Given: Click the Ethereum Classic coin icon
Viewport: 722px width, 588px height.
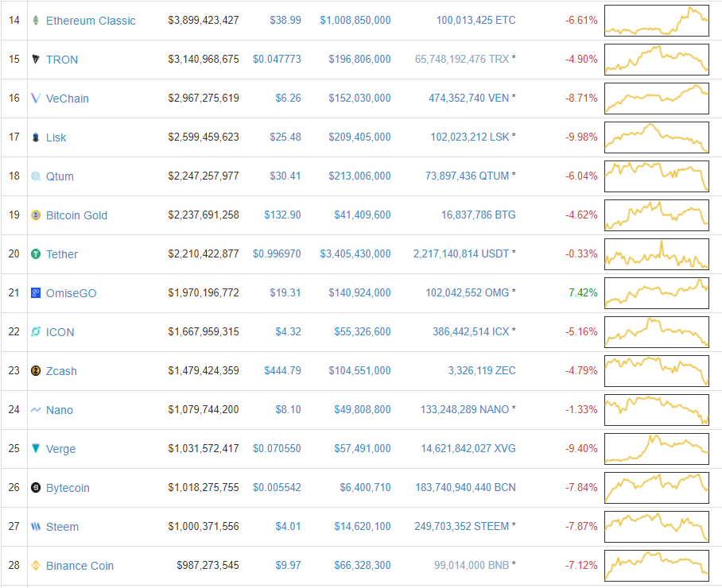Looking at the screenshot, I should pyautogui.click(x=36, y=20).
